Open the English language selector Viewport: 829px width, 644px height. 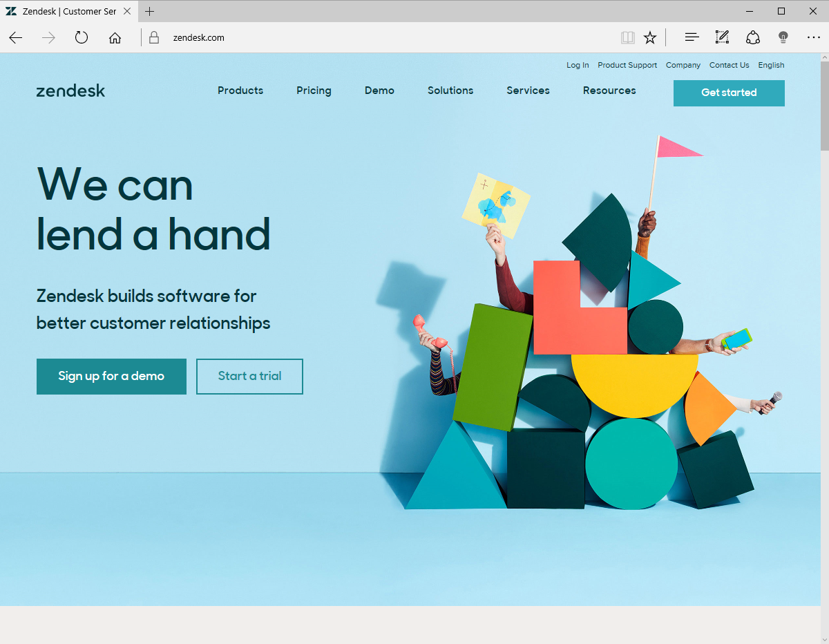tap(771, 65)
